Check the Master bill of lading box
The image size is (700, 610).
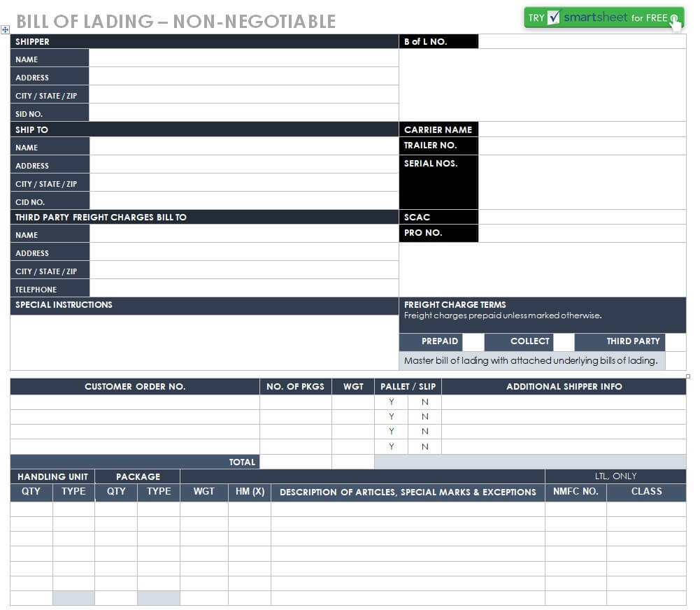point(675,361)
